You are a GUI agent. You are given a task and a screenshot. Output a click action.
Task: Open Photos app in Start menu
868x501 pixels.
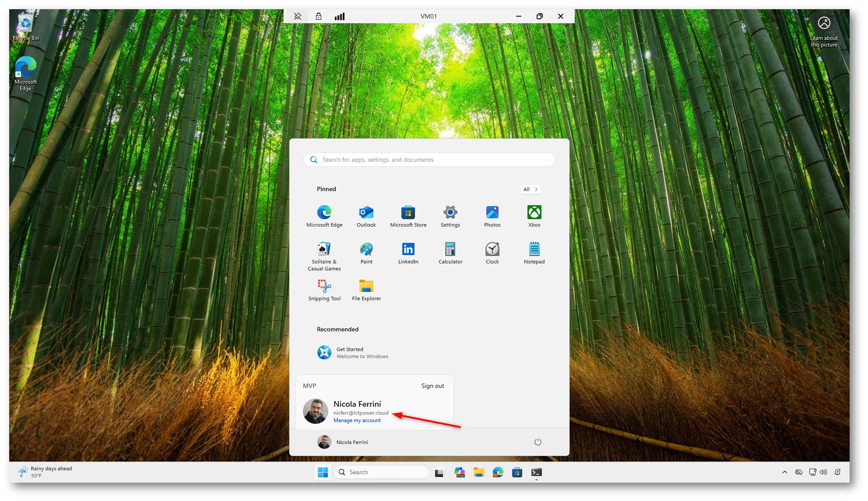point(492,216)
